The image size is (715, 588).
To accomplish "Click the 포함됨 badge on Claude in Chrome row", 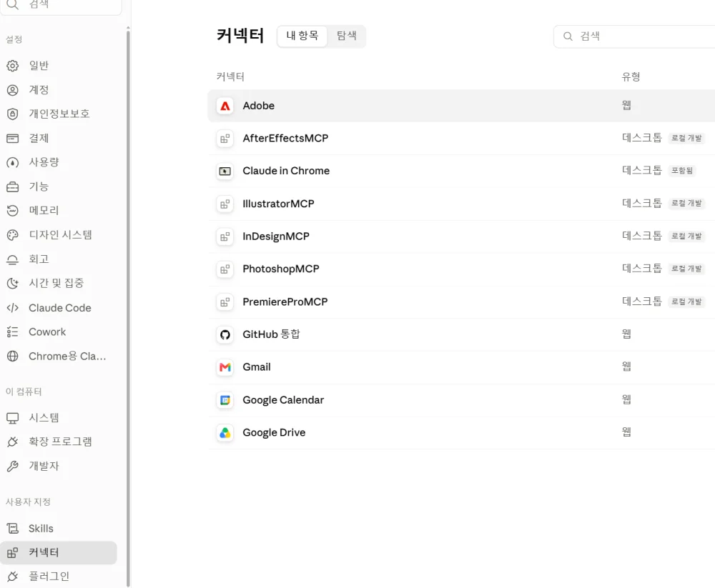I will pyautogui.click(x=681, y=171).
